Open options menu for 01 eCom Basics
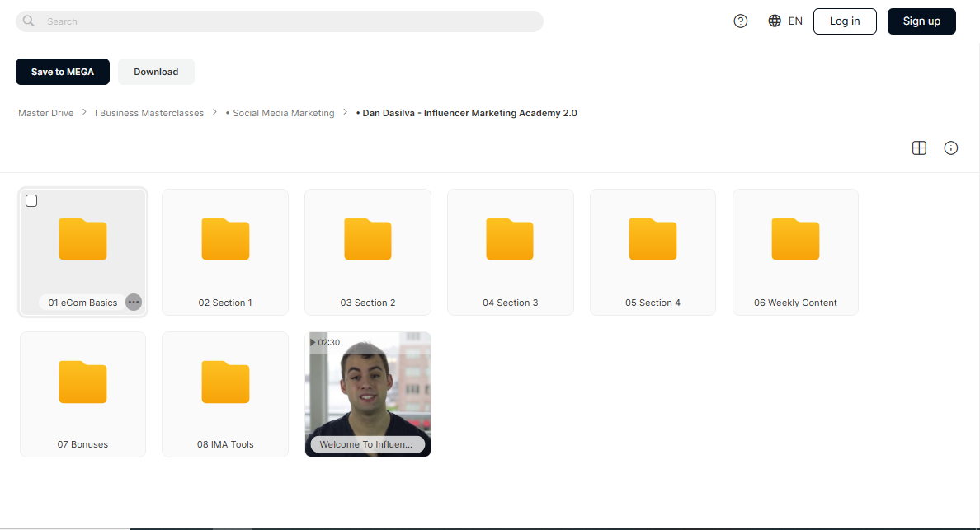The width and height of the screenshot is (980, 530). click(x=134, y=303)
